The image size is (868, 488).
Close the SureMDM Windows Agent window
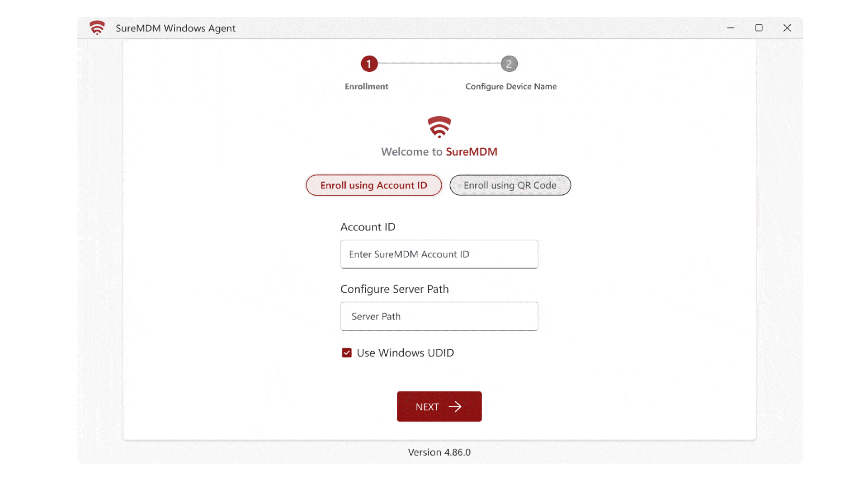pos(787,28)
